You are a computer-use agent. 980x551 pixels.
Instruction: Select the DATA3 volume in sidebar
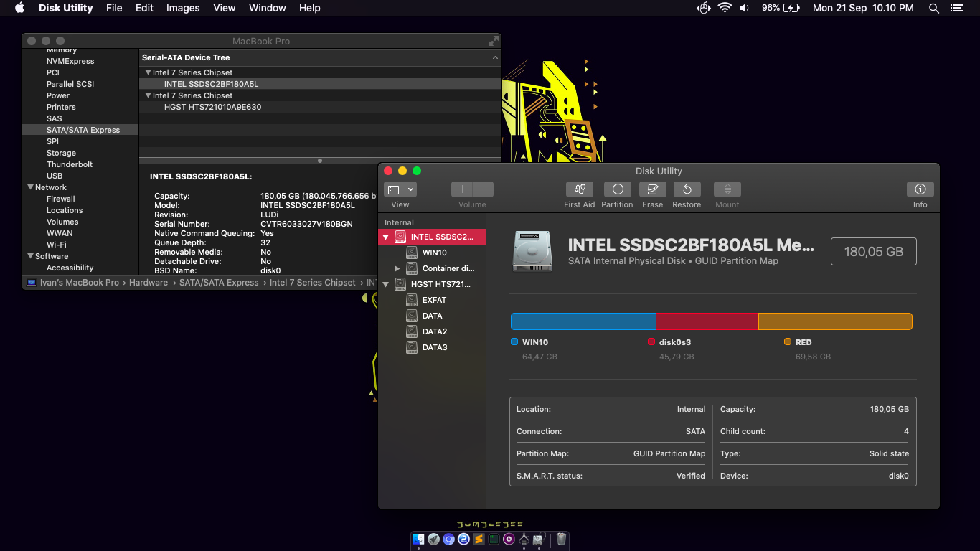[432, 347]
